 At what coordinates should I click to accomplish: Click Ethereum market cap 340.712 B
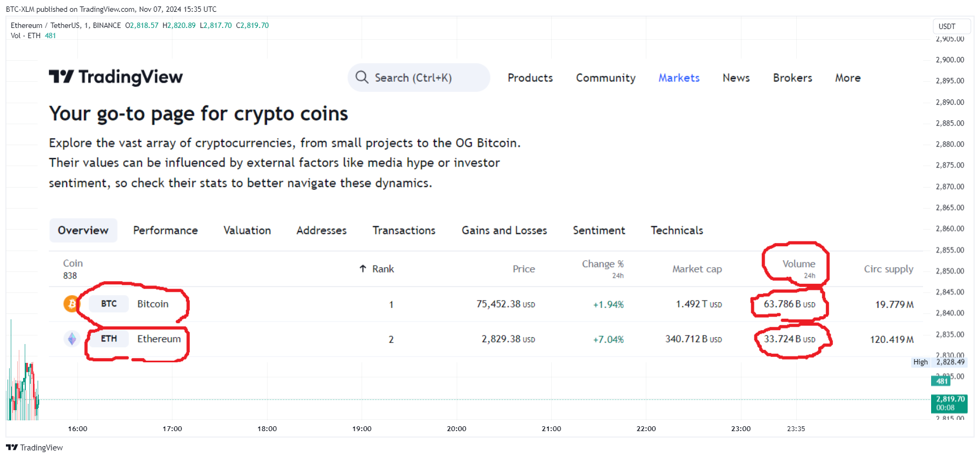(x=694, y=339)
